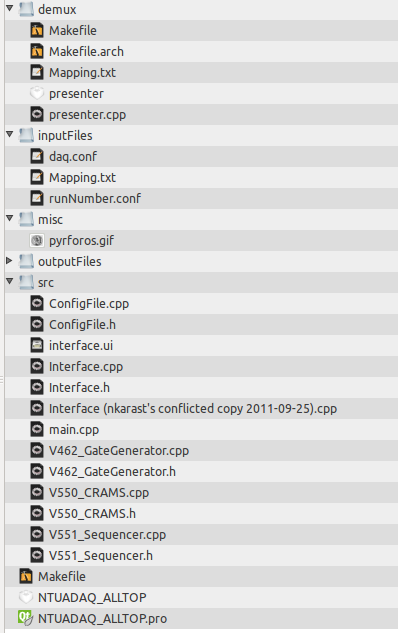Select V551_Sequencer.h file name
Screen dimensions: 398x633
point(101,556)
